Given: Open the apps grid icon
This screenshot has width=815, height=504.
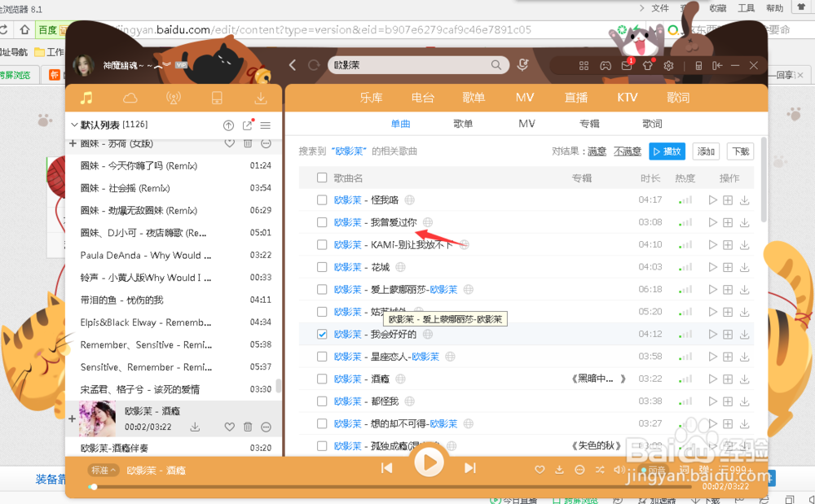Looking at the screenshot, I should [584, 65].
